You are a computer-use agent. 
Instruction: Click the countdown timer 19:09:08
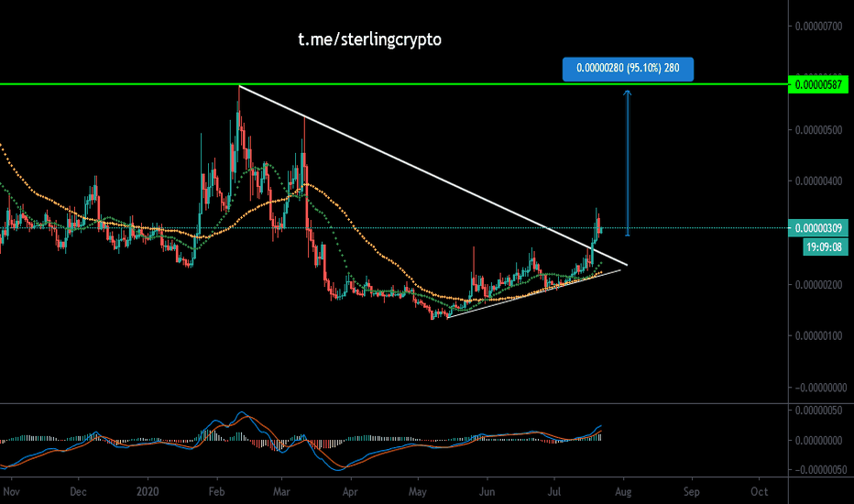(x=824, y=247)
